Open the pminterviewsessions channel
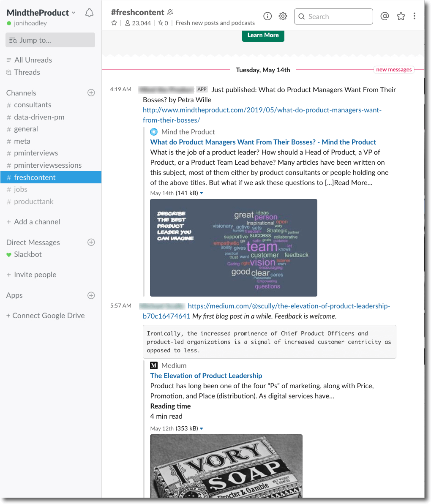 point(48,165)
